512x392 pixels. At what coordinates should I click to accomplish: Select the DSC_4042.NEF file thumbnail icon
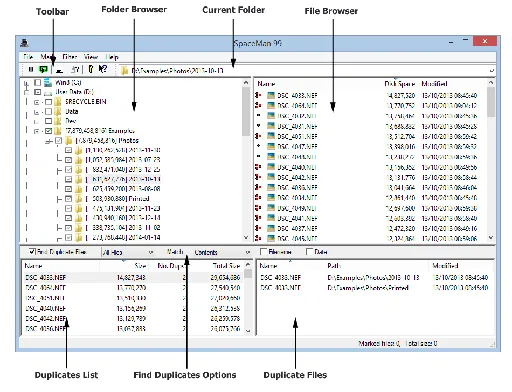tap(271, 177)
